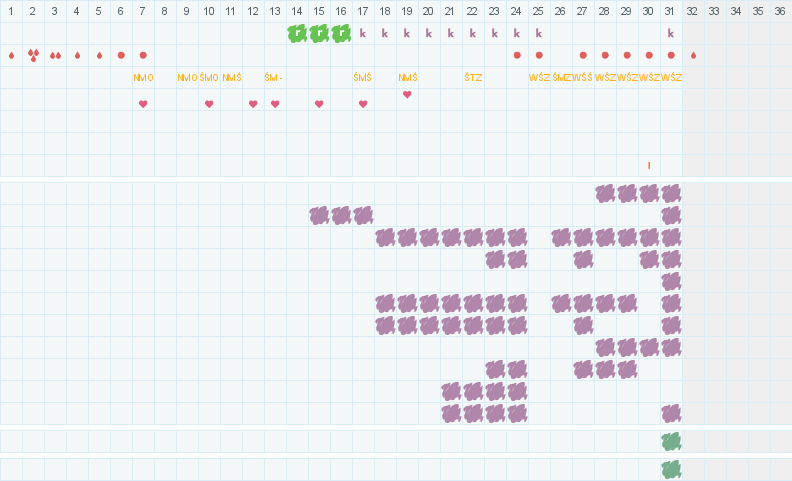Click the k marker on day 31
792x481 pixels.
[x=671, y=33]
